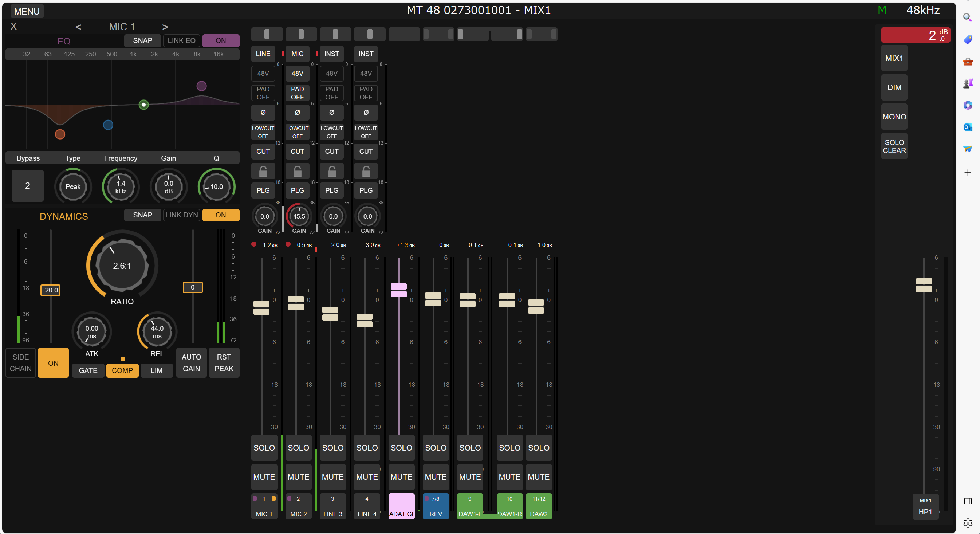
Task: Select the MIX1 button in monitor section
Action: (x=894, y=58)
